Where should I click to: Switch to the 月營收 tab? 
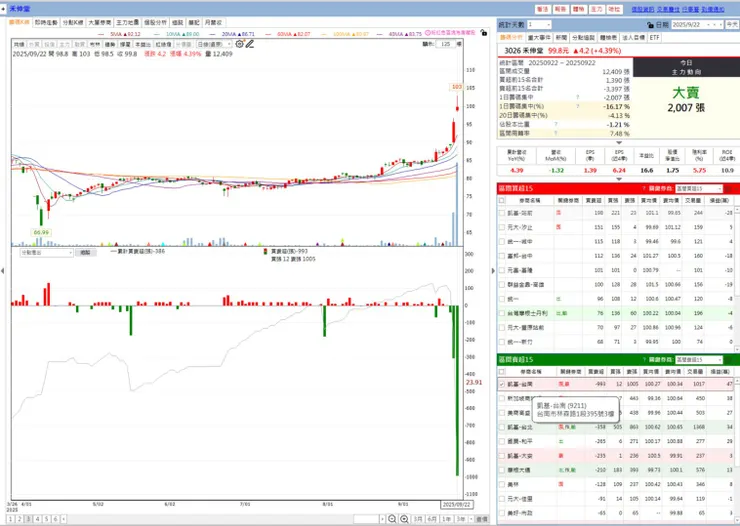click(213, 22)
